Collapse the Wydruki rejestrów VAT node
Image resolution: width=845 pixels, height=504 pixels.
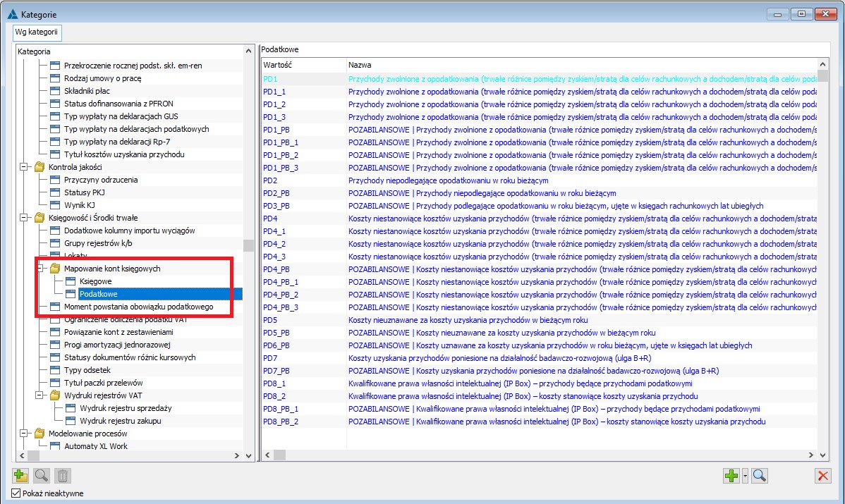pos(39,395)
